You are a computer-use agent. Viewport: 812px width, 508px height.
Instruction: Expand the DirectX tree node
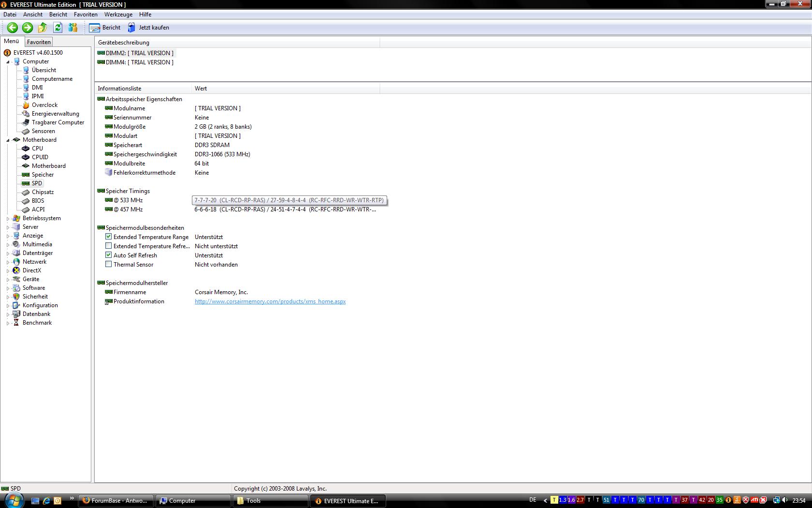(x=8, y=271)
